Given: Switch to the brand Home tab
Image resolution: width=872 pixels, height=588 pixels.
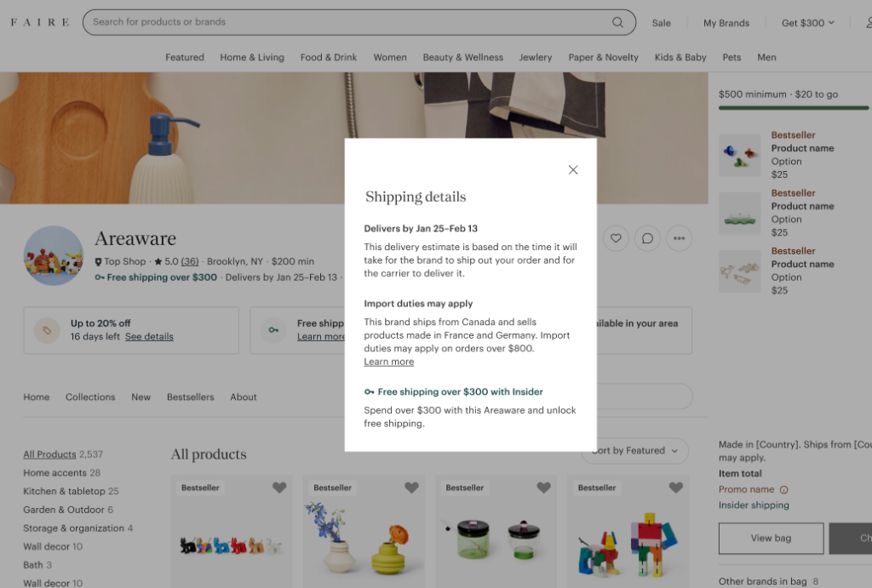Looking at the screenshot, I should coord(36,397).
